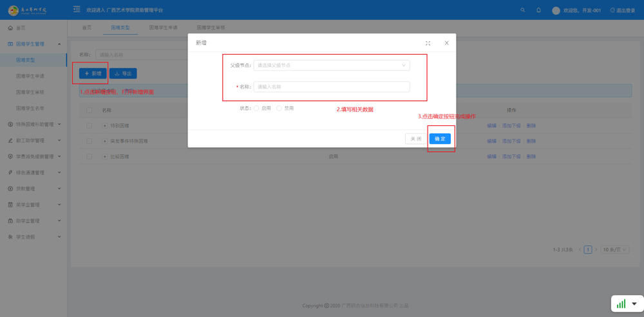The image size is (644, 317).
Task: Click the 导出 export button
Action: click(123, 73)
